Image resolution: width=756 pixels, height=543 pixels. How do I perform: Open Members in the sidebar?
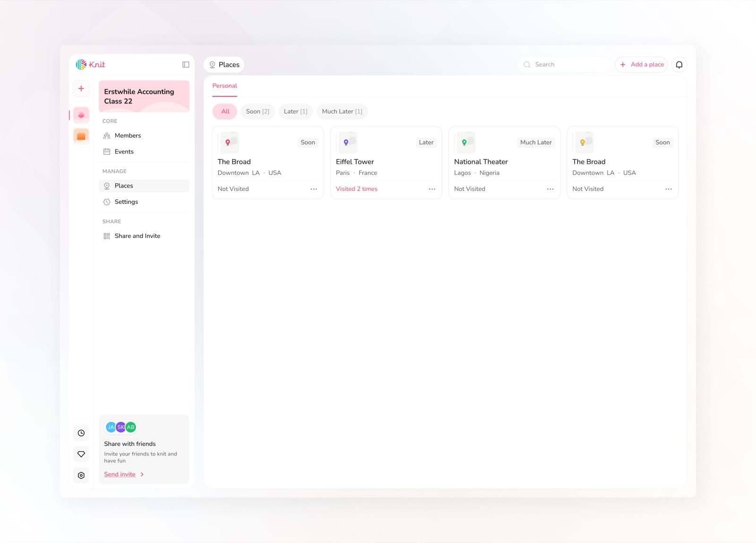coord(144,136)
